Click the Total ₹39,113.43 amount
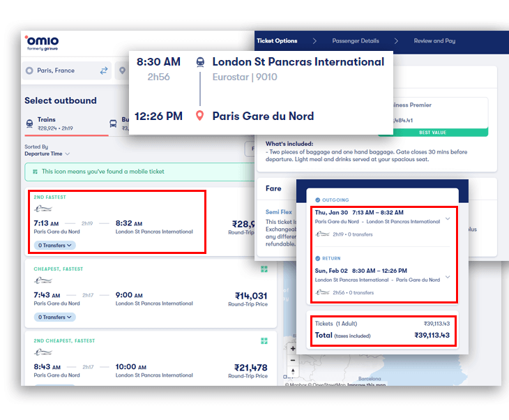This screenshot has height=420, width=509. point(432,335)
